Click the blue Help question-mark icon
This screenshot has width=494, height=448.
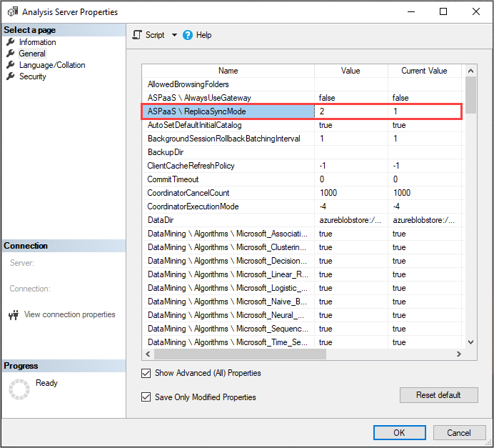point(188,35)
